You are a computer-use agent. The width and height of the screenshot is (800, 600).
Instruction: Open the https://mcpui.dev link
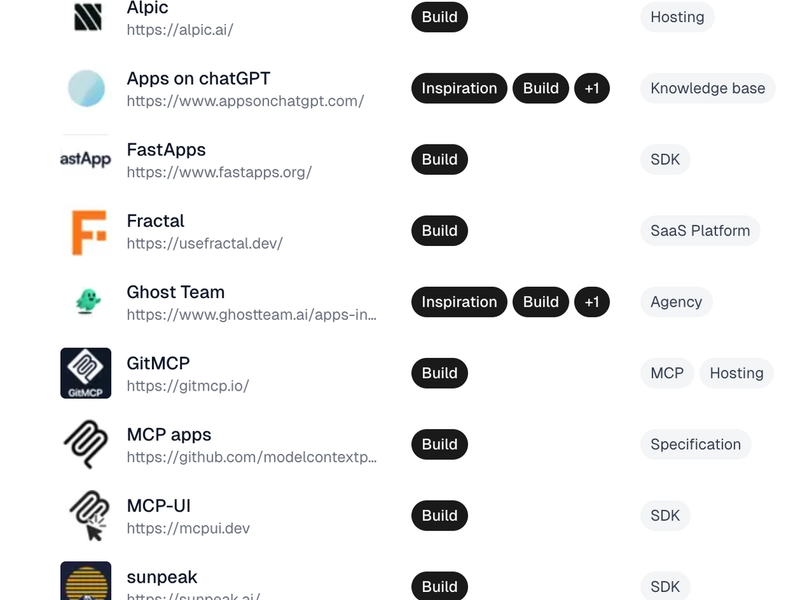pos(188,528)
